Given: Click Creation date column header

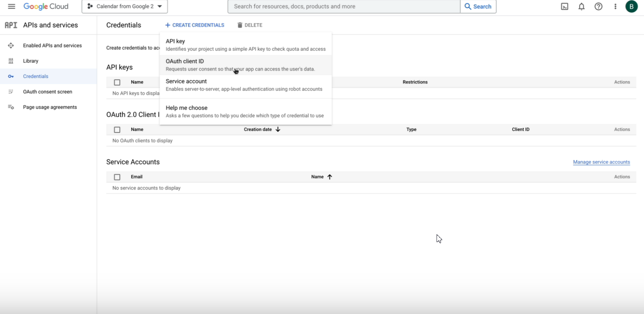Looking at the screenshot, I should (x=258, y=129).
